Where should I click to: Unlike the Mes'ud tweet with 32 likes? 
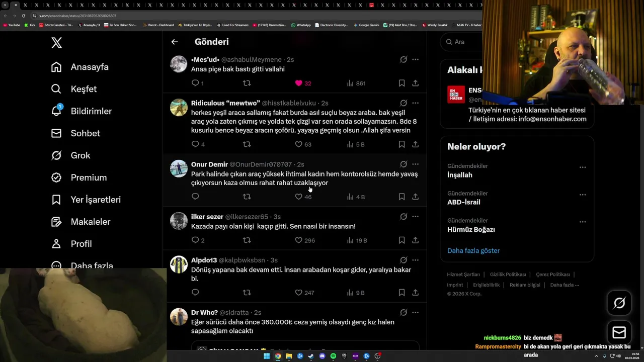(298, 83)
